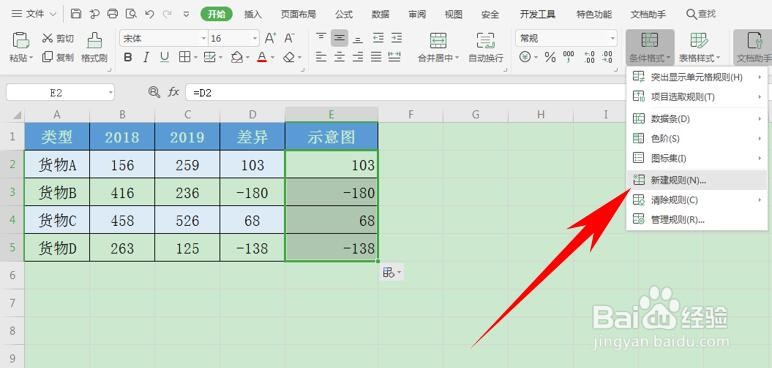Click the paste options smart tag below table
772x368 pixels.
click(391, 272)
